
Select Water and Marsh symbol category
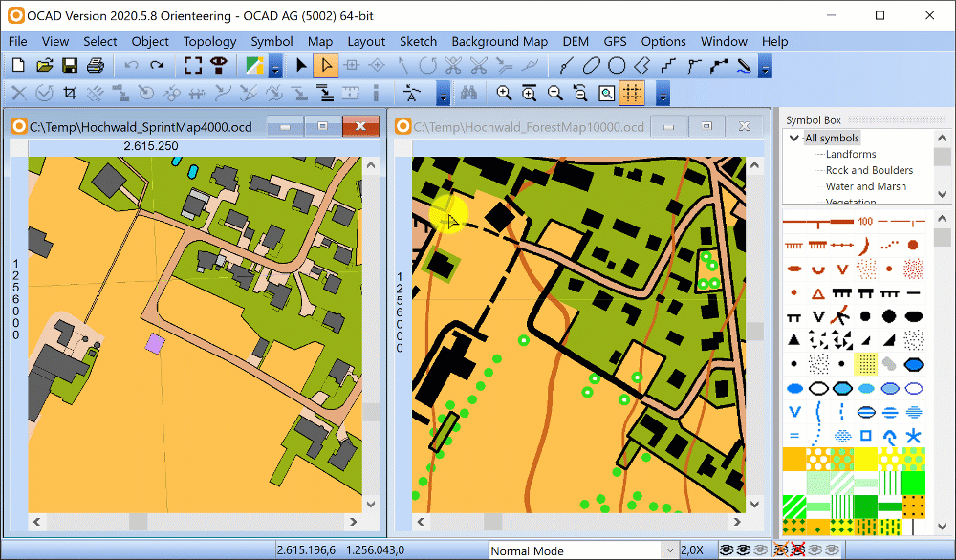tap(866, 185)
